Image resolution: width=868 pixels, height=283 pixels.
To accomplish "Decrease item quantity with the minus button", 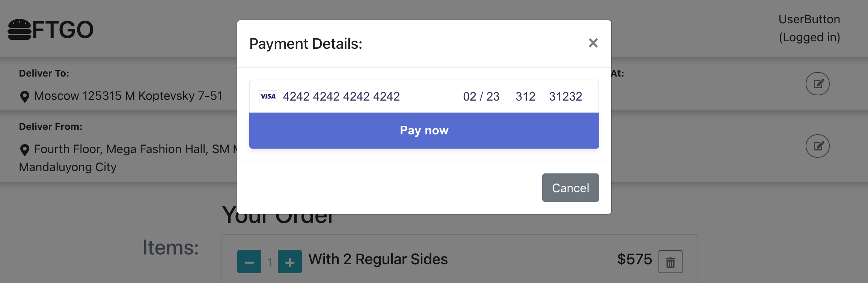I will 249,261.
